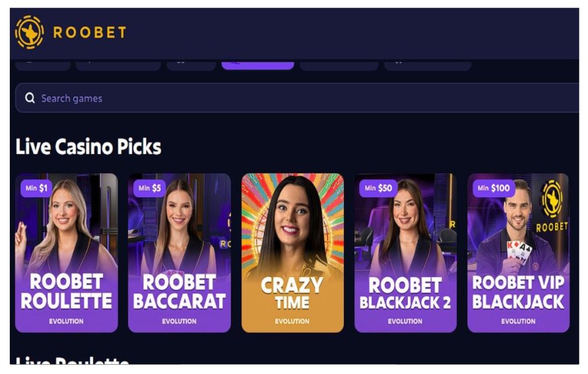Screen dimensions: 588x374
Task: Select the first partially hidden category tab
Action: 42,65
